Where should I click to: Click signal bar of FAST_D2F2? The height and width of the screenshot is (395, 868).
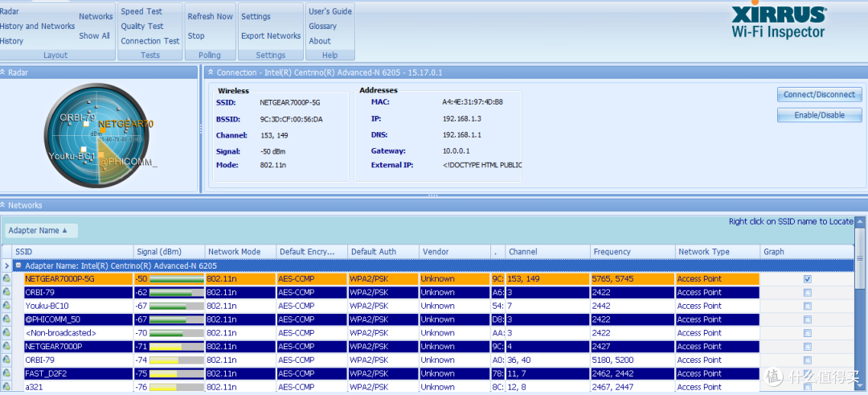point(177,374)
